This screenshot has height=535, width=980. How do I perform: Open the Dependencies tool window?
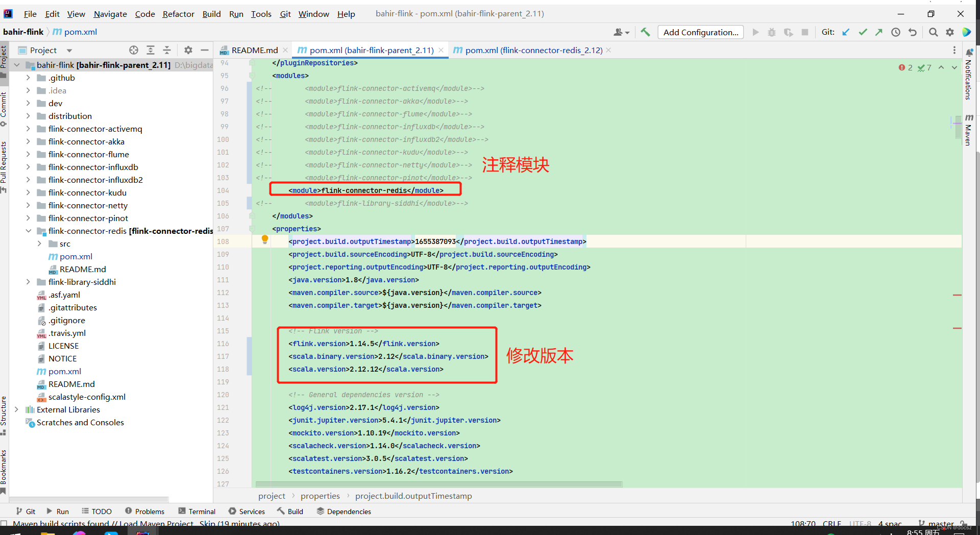coord(344,512)
